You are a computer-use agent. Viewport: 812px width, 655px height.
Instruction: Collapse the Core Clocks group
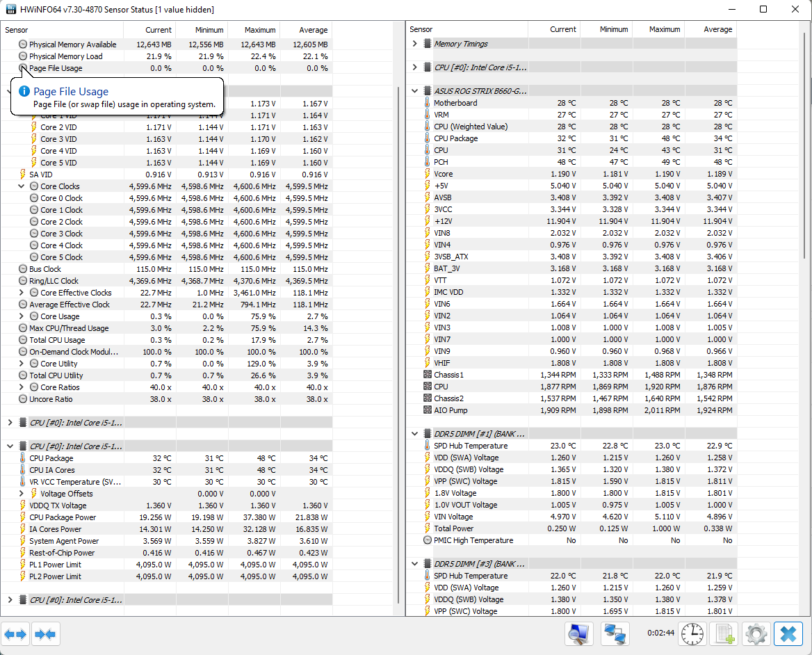point(22,186)
